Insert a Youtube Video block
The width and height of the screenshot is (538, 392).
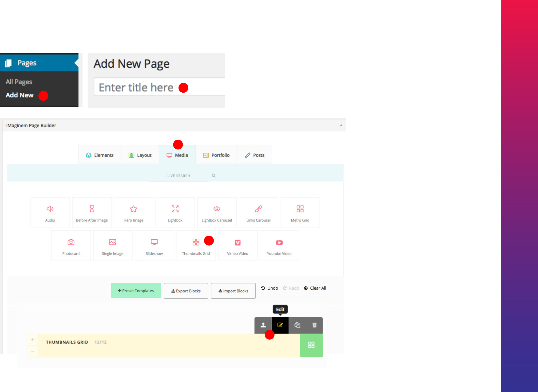click(x=279, y=246)
